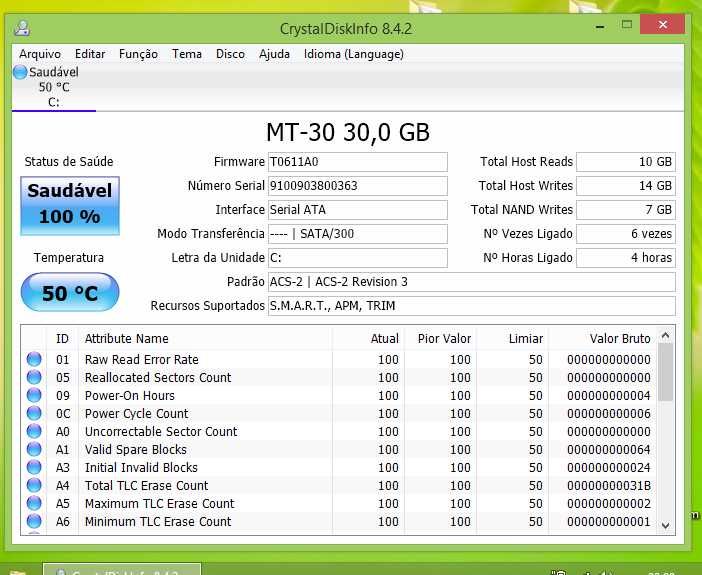Click the attribute list scrollbar up arrow
The width and height of the screenshot is (702, 575).
tap(666, 335)
